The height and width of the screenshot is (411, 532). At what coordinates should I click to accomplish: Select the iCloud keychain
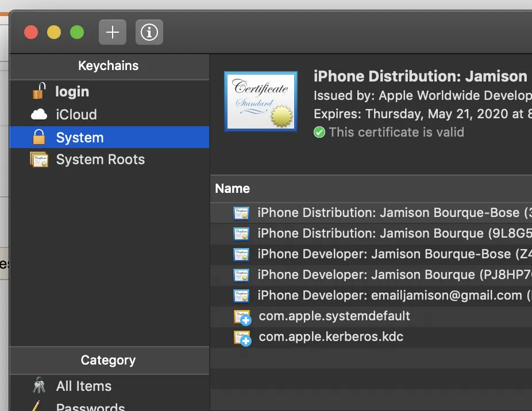(109, 115)
